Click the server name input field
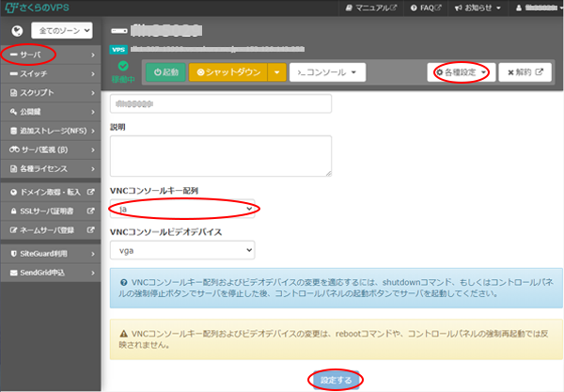Viewport: 564px width, 392px height. [221, 104]
